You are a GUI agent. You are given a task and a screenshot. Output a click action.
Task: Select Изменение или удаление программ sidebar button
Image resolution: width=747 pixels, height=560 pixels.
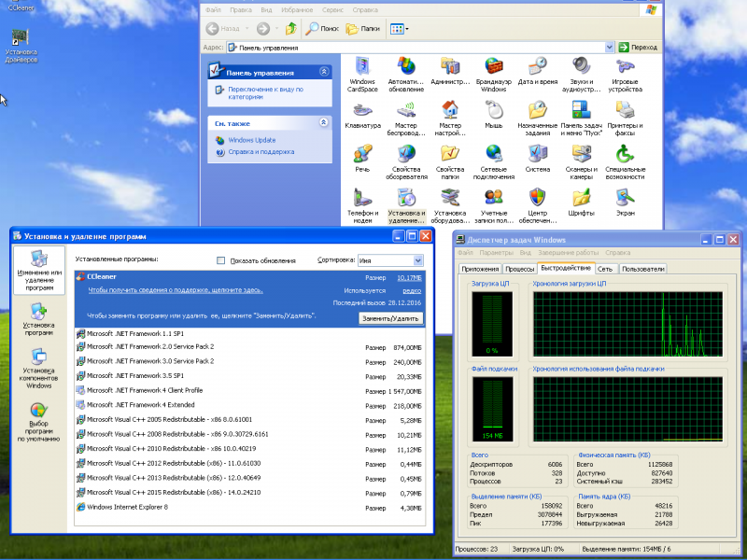tap(39, 270)
